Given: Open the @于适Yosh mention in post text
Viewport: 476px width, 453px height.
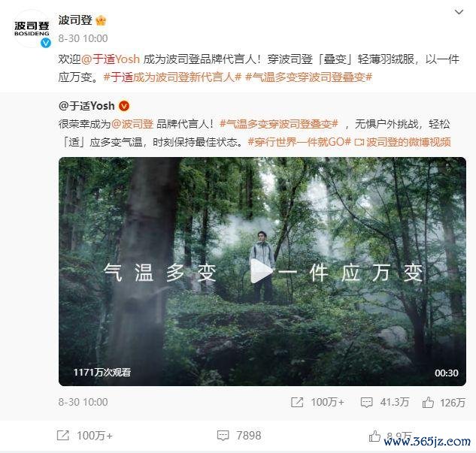Looking at the screenshot, I should pyautogui.click(x=111, y=59).
